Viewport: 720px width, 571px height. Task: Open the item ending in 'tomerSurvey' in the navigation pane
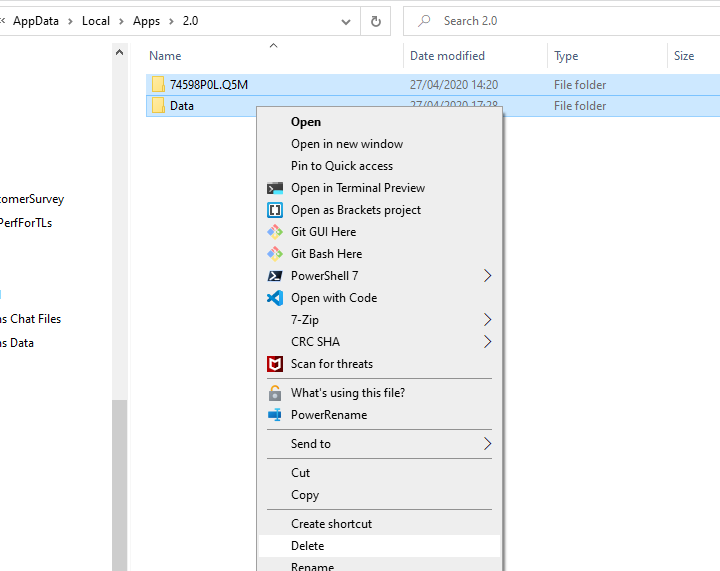click(32, 199)
